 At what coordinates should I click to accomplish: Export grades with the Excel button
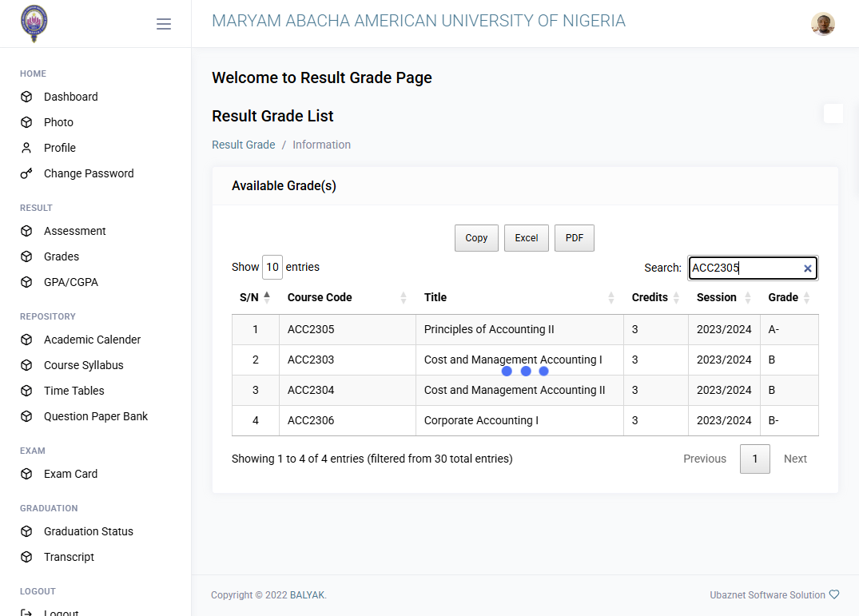(x=527, y=238)
